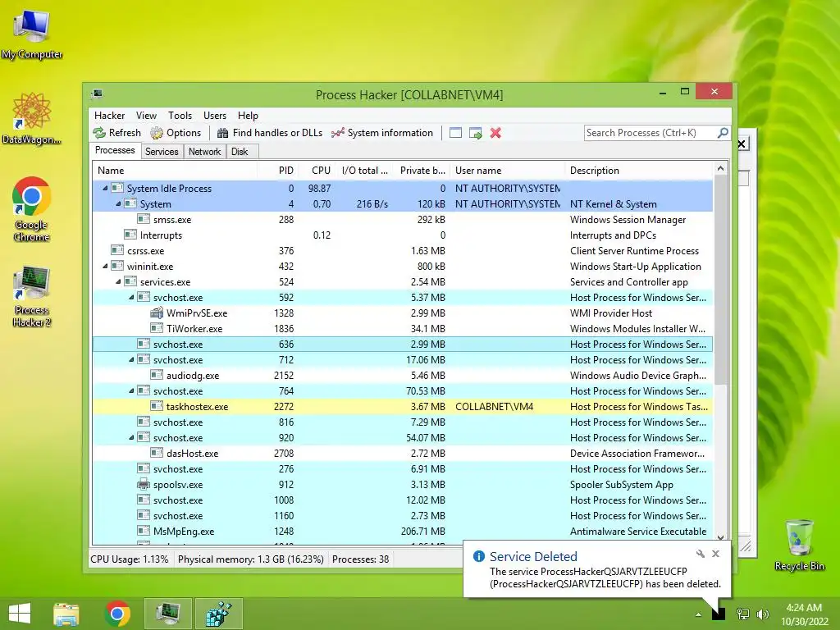Collapse the System process node
This screenshot has width=840, height=630.
pos(118,203)
